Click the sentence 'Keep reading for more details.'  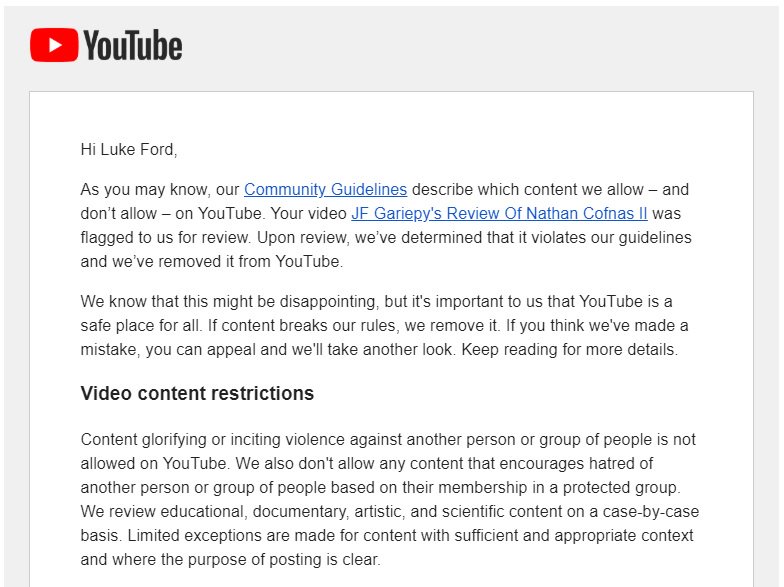coord(570,350)
